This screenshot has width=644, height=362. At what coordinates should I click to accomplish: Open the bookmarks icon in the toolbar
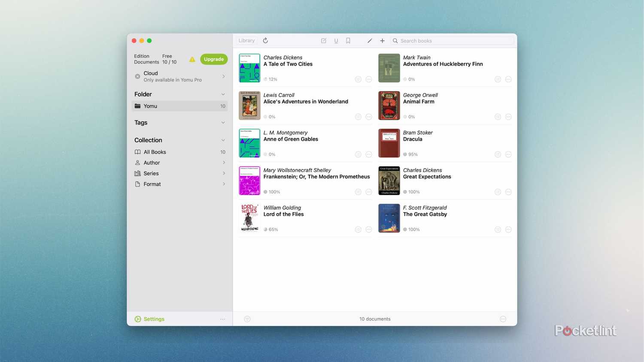click(348, 40)
